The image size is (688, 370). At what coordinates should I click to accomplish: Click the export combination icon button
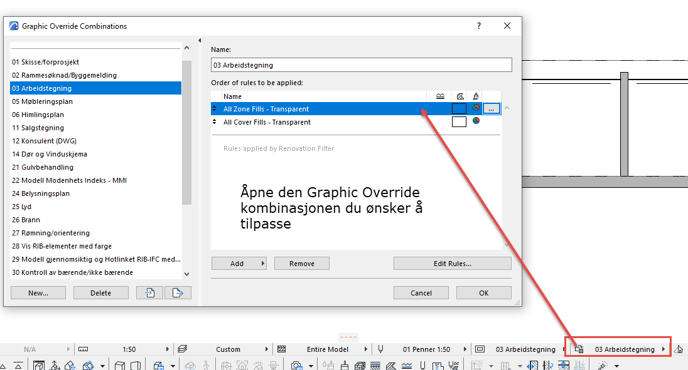(x=178, y=293)
